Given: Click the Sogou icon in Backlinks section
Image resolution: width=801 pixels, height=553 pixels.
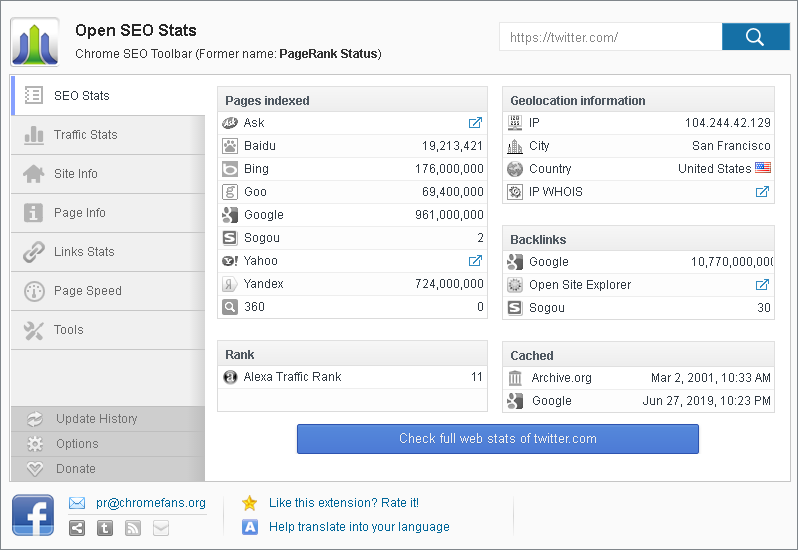Looking at the screenshot, I should coord(515,308).
